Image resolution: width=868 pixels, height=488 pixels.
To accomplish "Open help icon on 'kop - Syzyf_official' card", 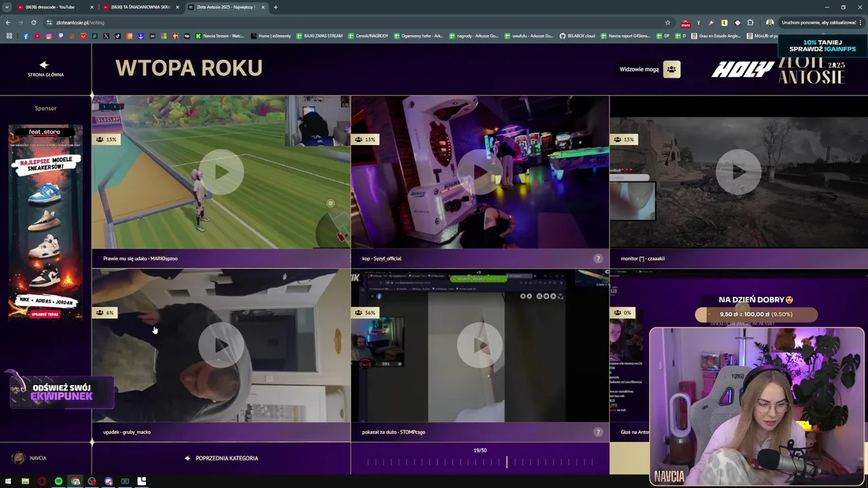I will [x=598, y=258].
